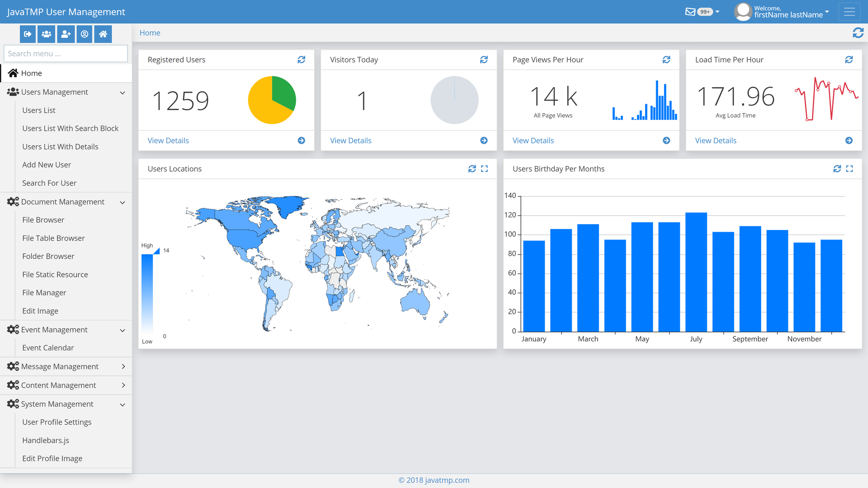Expand Users Birthday Per Months to fullscreen

click(849, 169)
